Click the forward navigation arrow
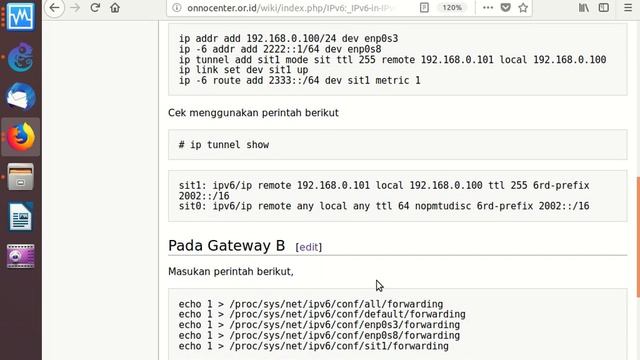 click(x=75, y=8)
